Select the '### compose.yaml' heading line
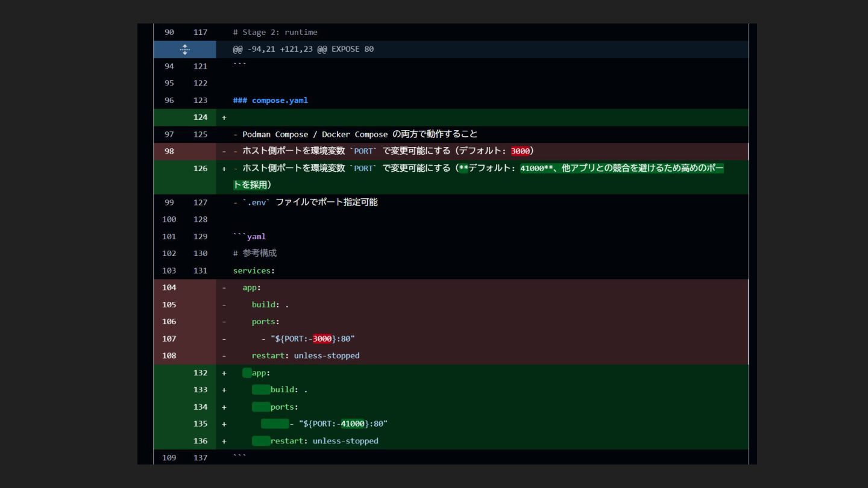Image resolution: width=868 pixels, height=488 pixels. (x=271, y=100)
